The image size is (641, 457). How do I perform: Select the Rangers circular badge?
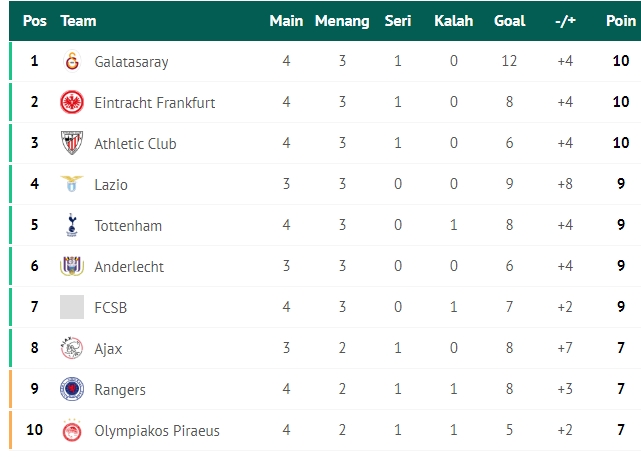[72, 389]
